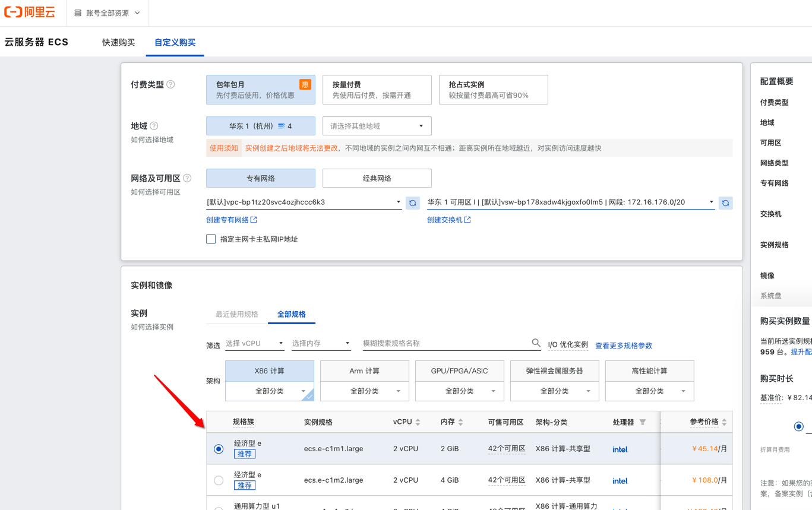The height and width of the screenshot is (510, 812).
Task: Select 专有网络 network type
Action: [x=261, y=178]
